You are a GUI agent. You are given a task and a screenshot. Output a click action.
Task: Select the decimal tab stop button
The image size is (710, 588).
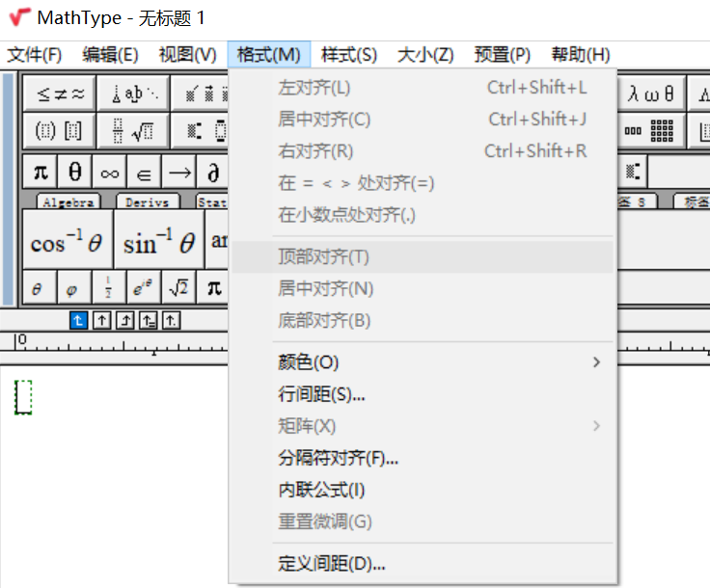pos(172,321)
